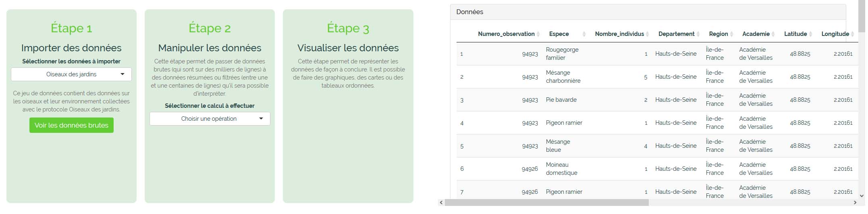The height and width of the screenshot is (214, 868).
Task: Sort by Latitude using its sort icon
Action: coord(810,34)
